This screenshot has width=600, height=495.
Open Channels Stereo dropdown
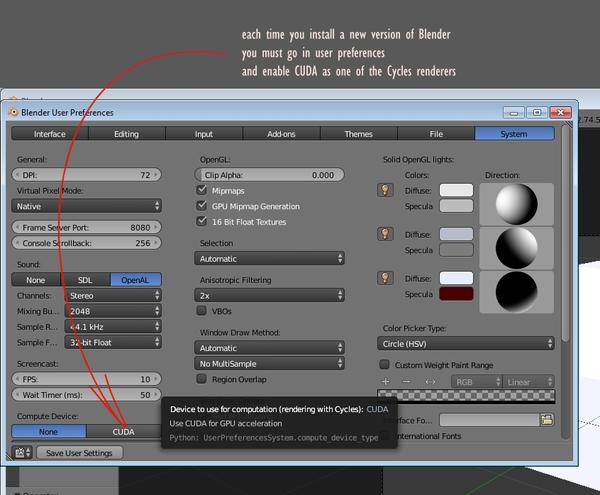point(113,295)
